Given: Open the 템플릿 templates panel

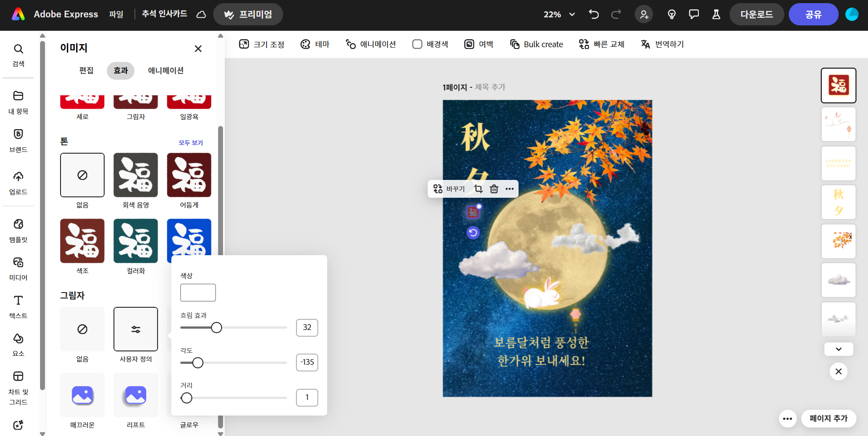Looking at the screenshot, I should pyautogui.click(x=18, y=231).
